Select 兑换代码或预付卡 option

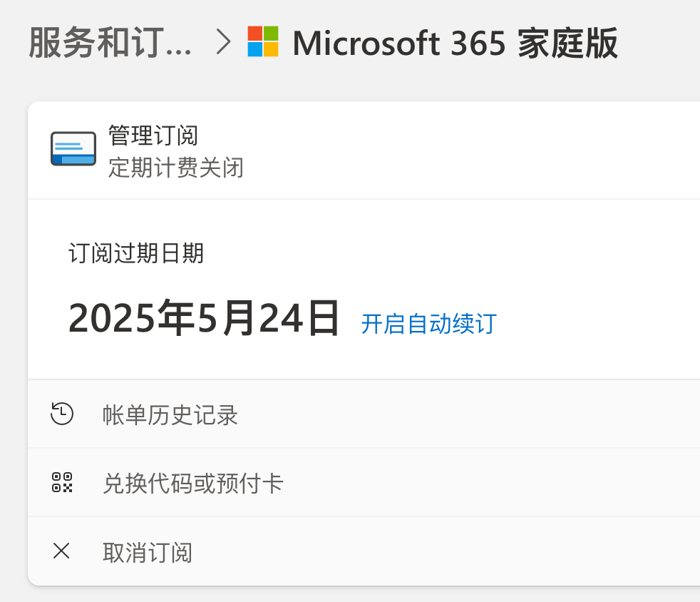point(364,482)
